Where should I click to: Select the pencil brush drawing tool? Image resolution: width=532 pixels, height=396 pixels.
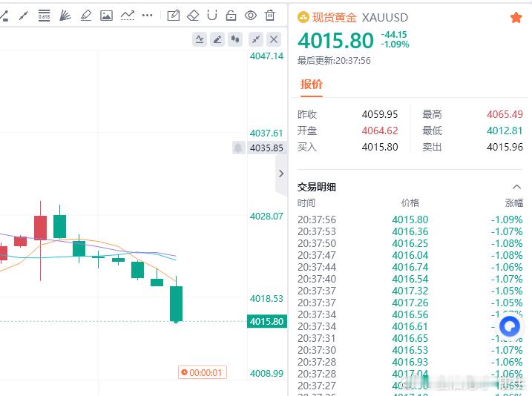coord(86,16)
